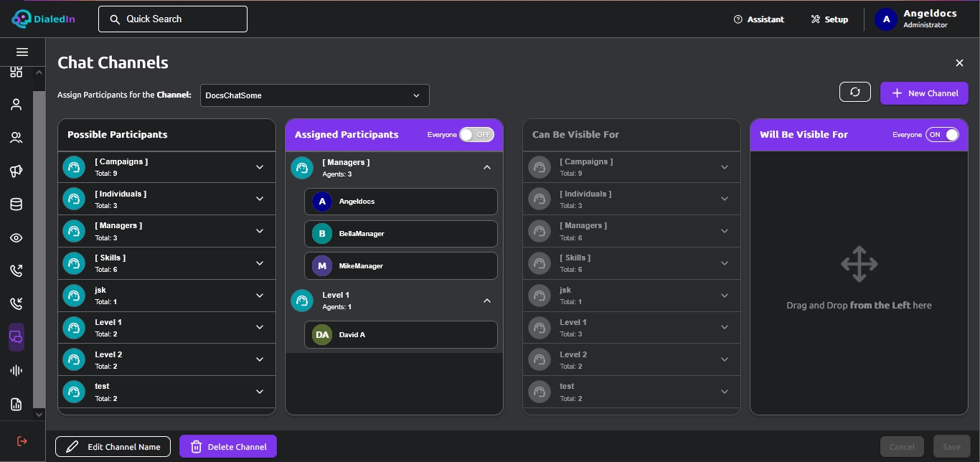This screenshot has height=462, width=980.
Task: Open the eye monitoring icon in sidebar
Action: [x=16, y=238]
